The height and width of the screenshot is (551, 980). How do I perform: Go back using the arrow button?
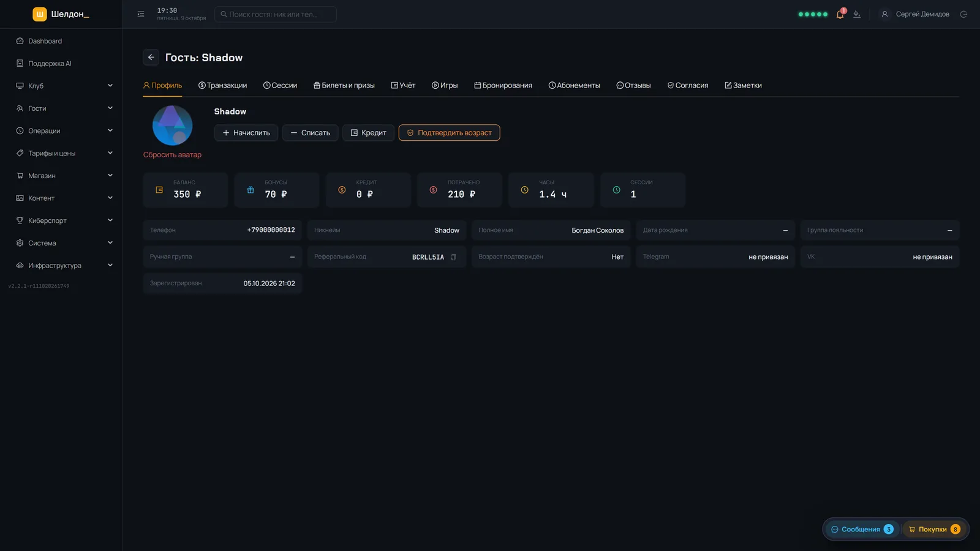pos(151,57)
